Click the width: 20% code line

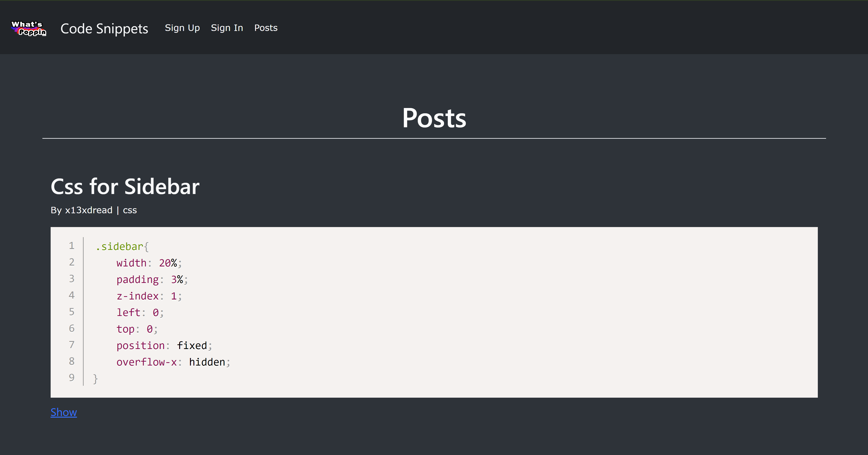tap(148, 263)
